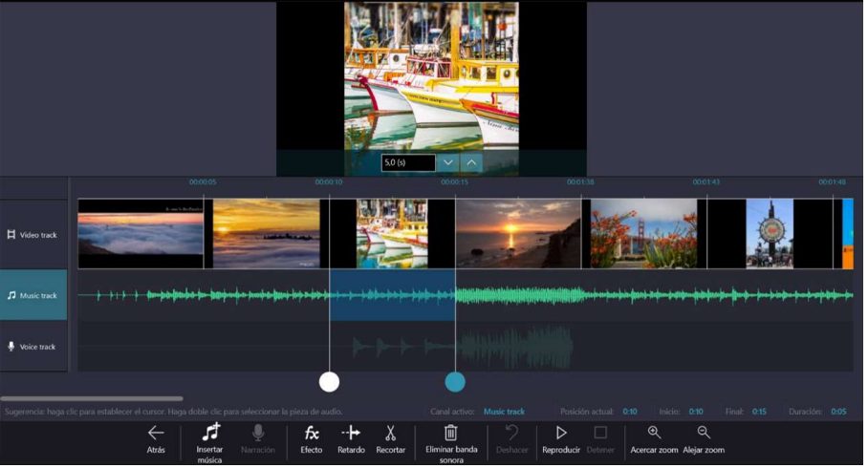The height and width of the screenshot is (468, 868).
Task: Select the Retardo delay tool
Action: click(351, 433)
